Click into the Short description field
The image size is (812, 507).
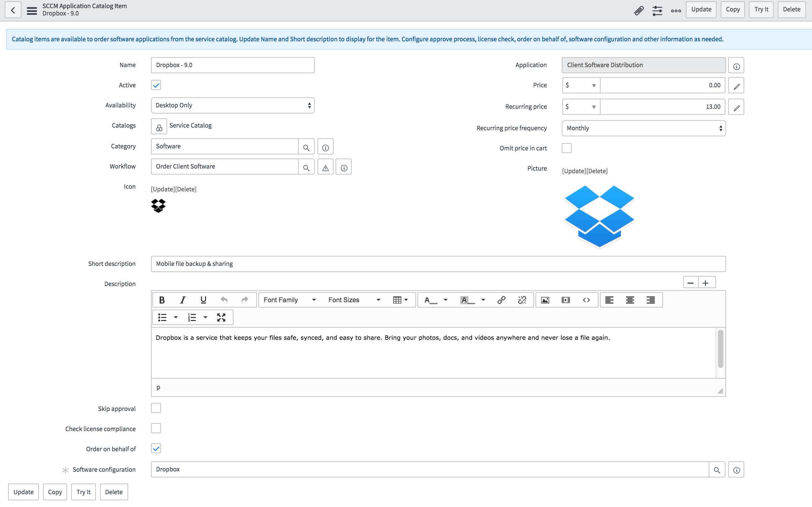click(438, 264)
